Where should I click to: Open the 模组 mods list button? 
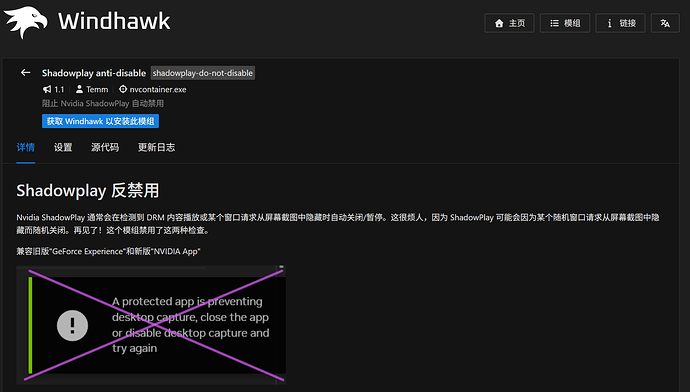point(565,23)
